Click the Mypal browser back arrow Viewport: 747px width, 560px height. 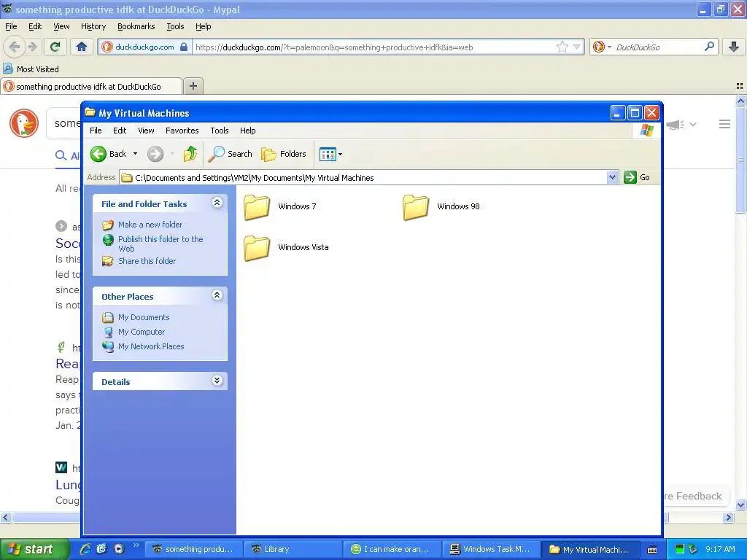[x=15, y=47]
